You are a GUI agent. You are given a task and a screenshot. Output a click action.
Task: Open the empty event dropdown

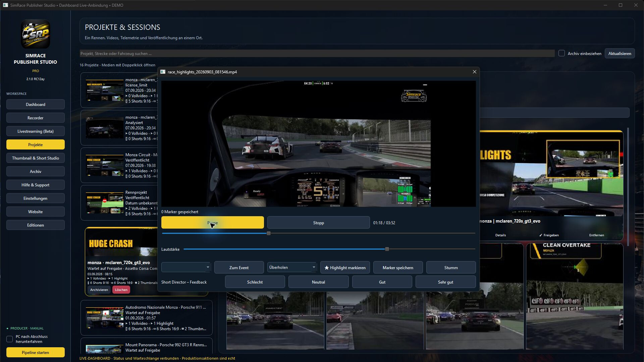tap(186, 267)
